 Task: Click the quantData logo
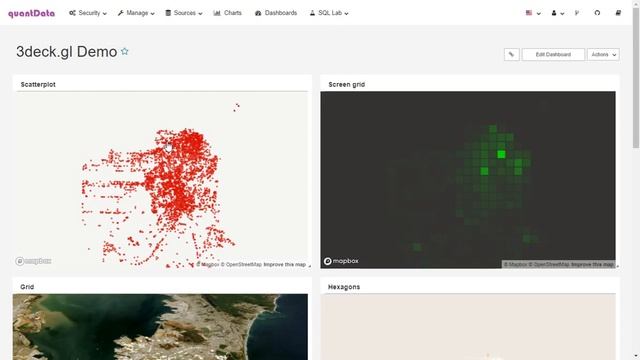point(31,13)
